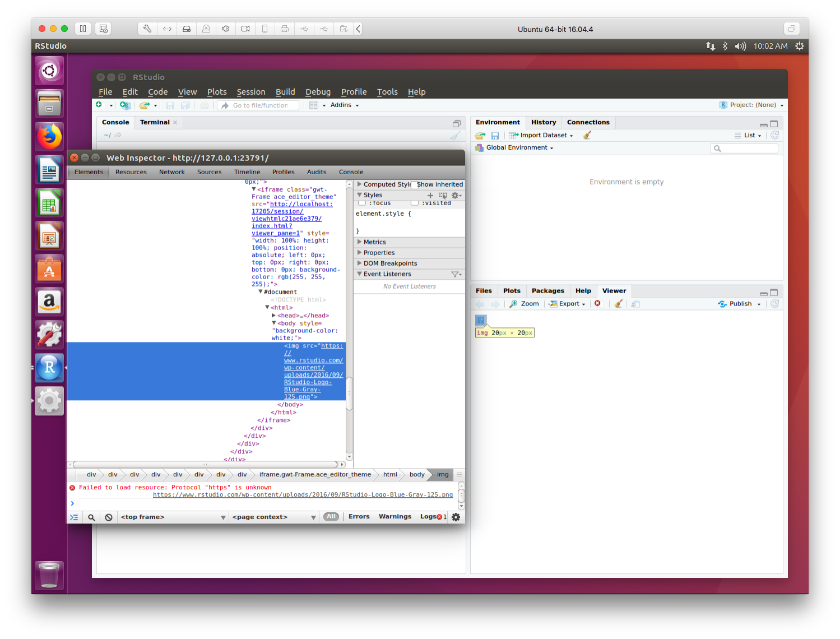Select the save icon in the Environment pane
Screen dimensions: 840x639
495,135
